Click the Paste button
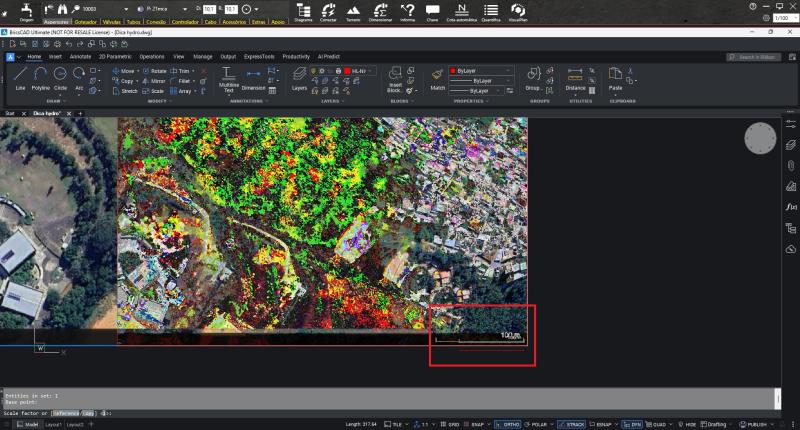Screen dimensions: 800x430 (x=615, y=76)
